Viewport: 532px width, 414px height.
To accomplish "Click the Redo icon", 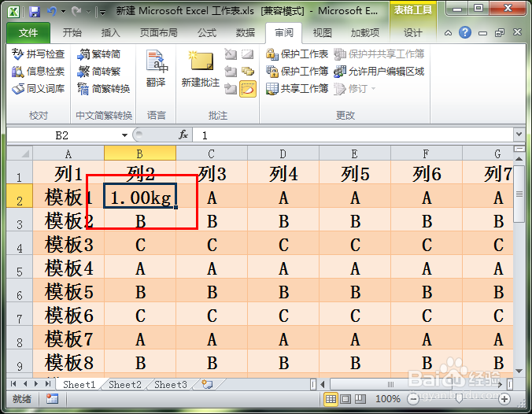I will tap(77, 12).
